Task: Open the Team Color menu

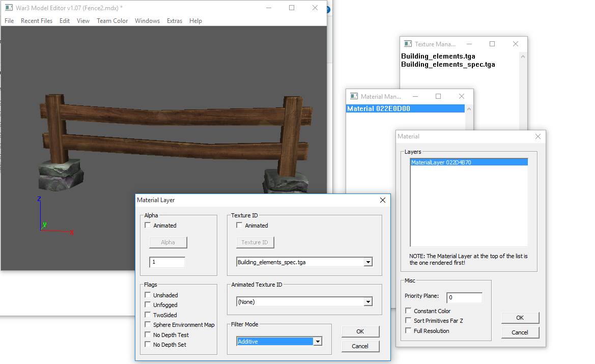Action: click(x=112, y=20)
